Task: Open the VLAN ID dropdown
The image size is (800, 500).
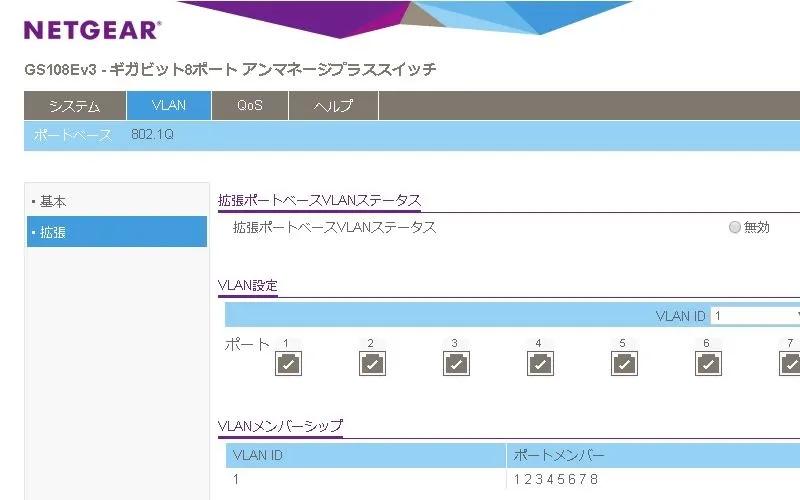Action: (755, 316)
